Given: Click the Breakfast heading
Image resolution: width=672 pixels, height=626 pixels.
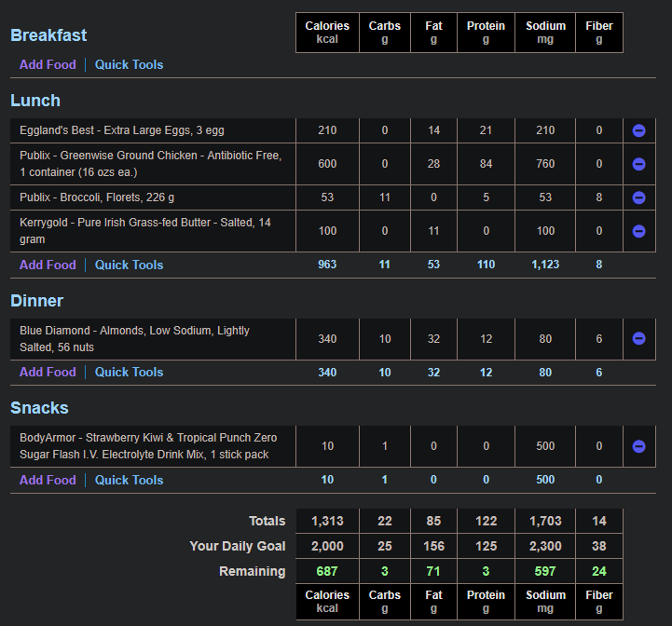Looking at the screenshot, I should point(48,35).
